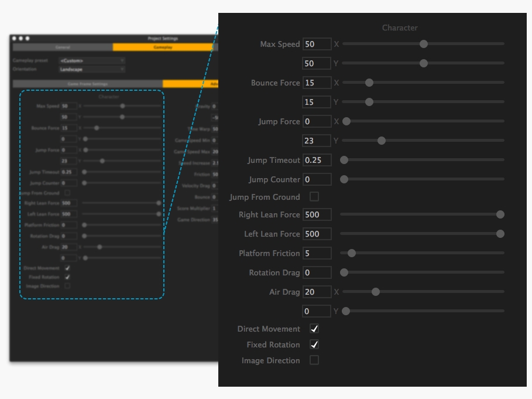
Task: Enable Jump From Ground checkbox in enlarged panel
Action: (x=314, y=197)
